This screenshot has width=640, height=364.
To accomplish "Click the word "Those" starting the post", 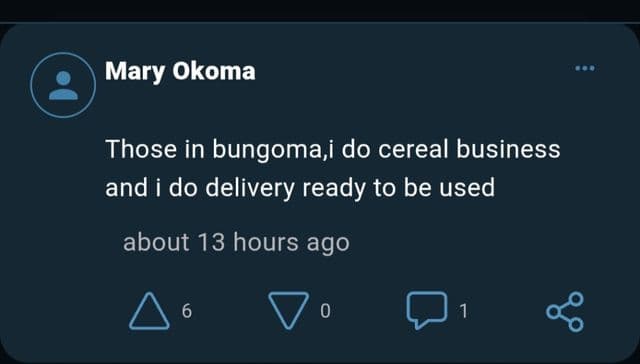I will (x=141, y=149).
